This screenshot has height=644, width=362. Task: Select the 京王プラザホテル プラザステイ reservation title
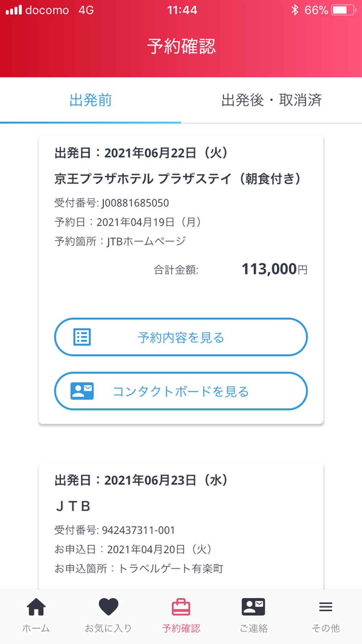coord(177,179)
